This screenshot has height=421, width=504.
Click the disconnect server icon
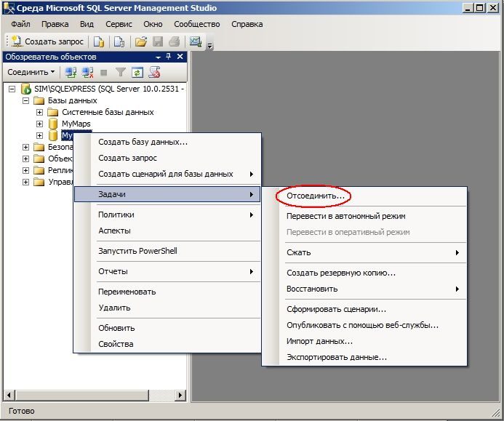(87, 72)
